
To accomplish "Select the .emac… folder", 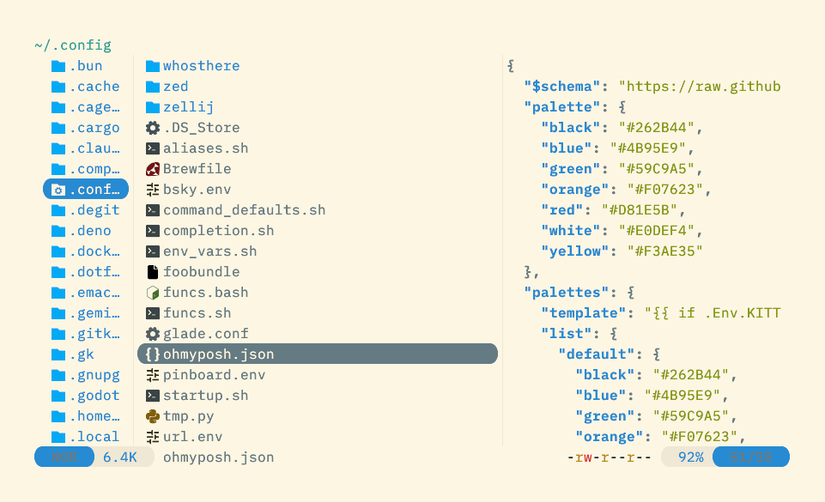I will (x=86, y=293).
